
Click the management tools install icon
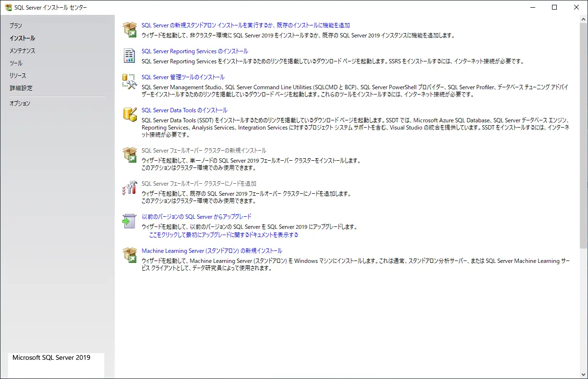[130, 81]
